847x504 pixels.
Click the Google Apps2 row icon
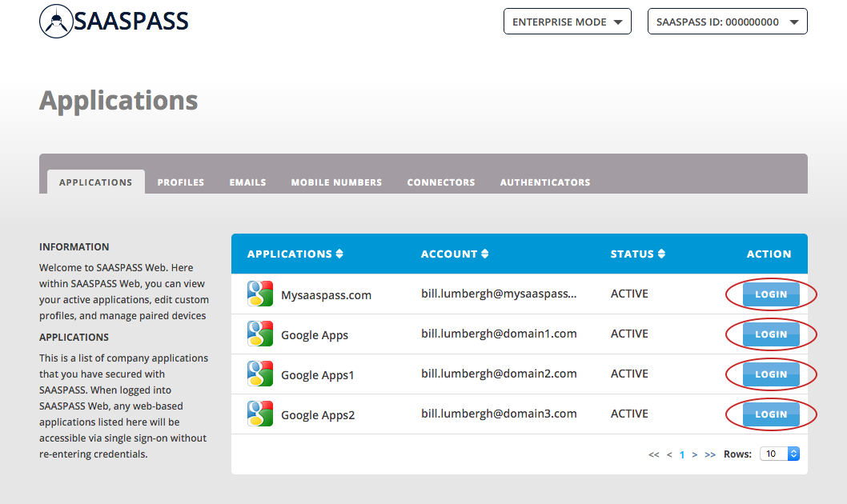(x=260, y=414)
